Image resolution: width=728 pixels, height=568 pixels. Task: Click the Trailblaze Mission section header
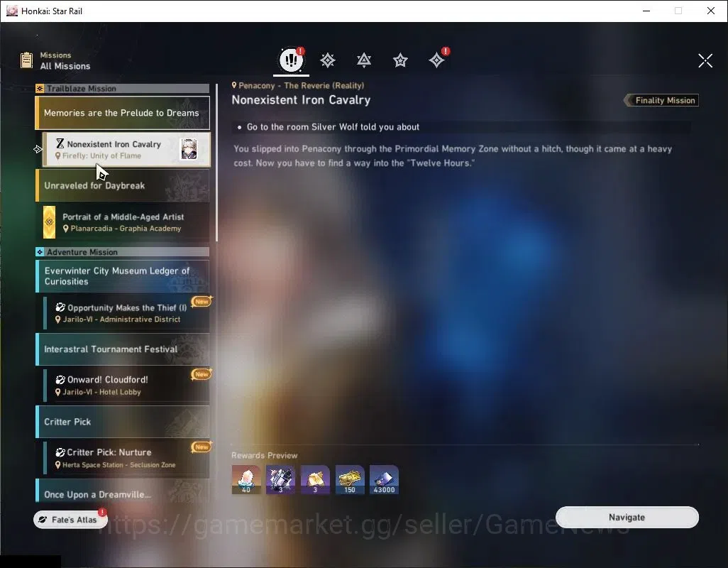(x=123, y=89)
